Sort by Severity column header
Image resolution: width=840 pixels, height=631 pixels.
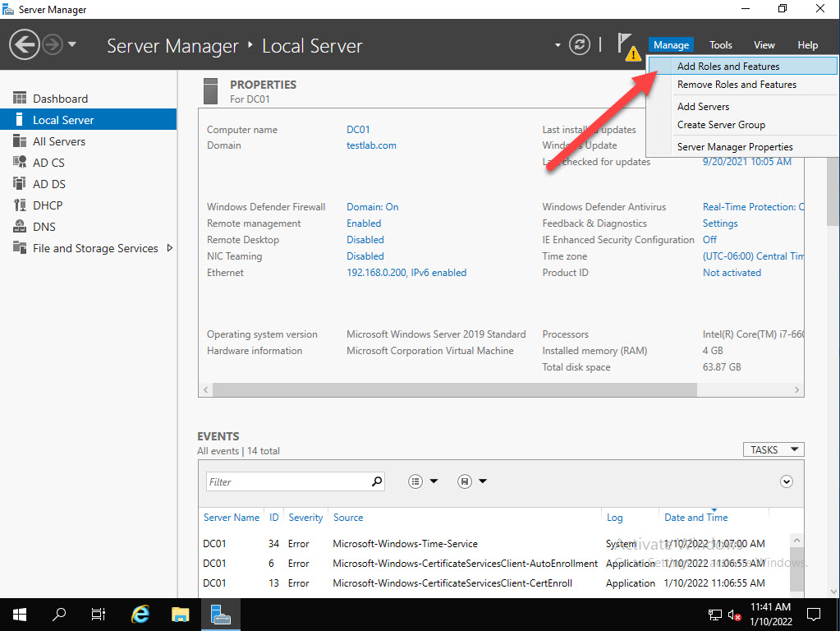click(305, 518)
